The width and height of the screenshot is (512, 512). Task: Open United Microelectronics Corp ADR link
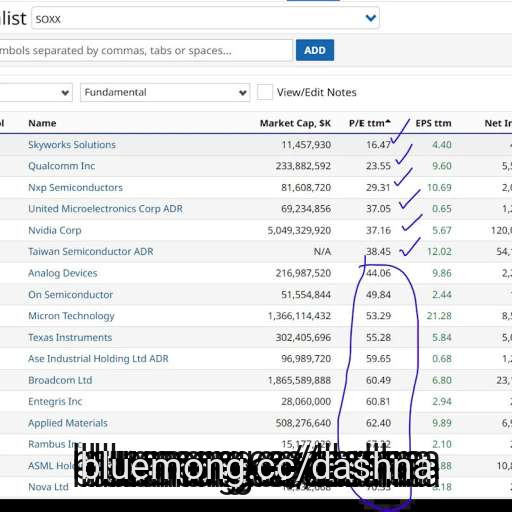pos(105,209)
